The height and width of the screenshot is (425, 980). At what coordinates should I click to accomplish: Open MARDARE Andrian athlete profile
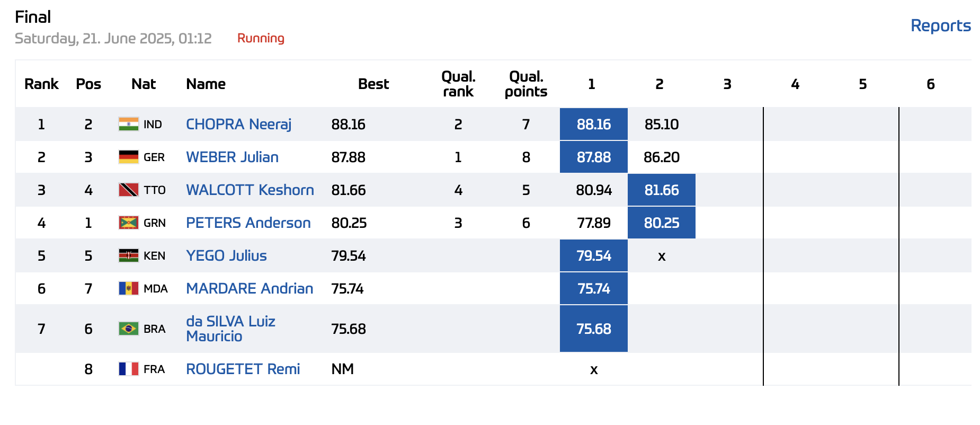250,288
